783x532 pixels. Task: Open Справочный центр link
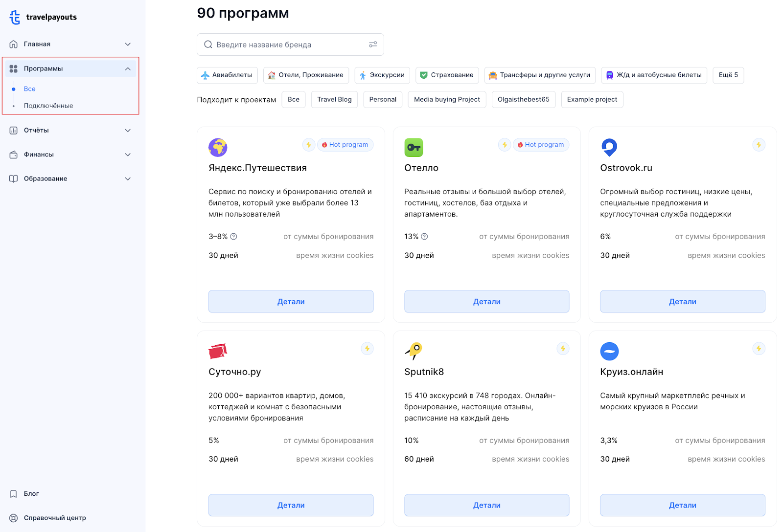(x=55, y=518)
